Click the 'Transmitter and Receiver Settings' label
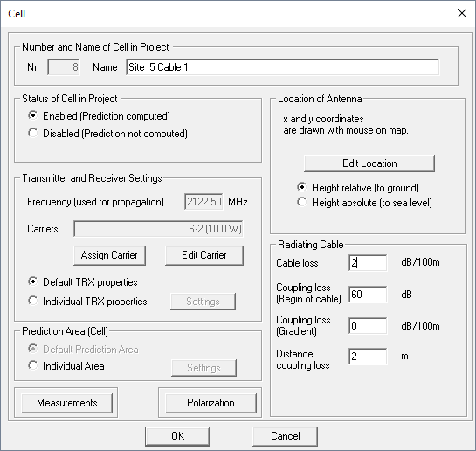 click(92, 178)
